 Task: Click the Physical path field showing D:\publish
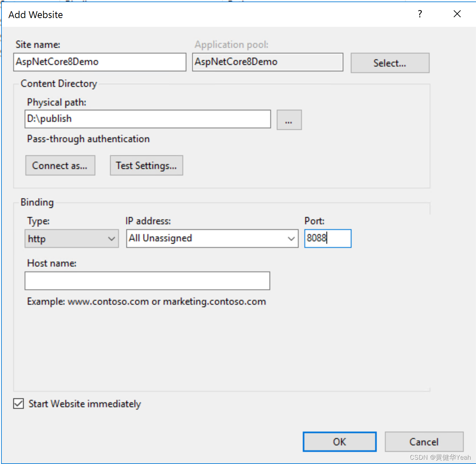[147, 119]
